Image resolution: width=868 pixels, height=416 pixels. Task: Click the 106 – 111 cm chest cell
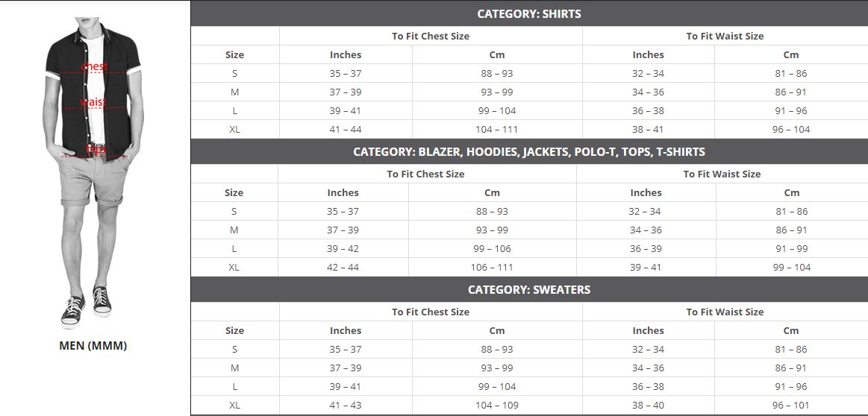(492, 267)
